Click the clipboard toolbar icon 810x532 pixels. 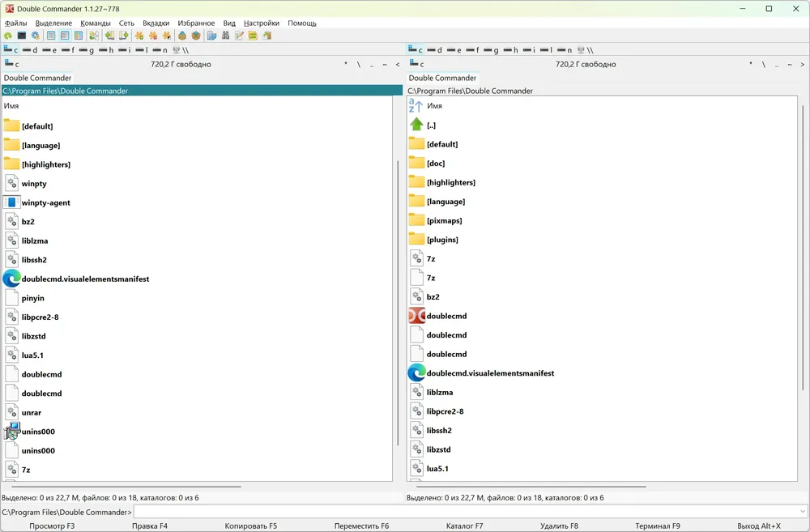(266, 36)
